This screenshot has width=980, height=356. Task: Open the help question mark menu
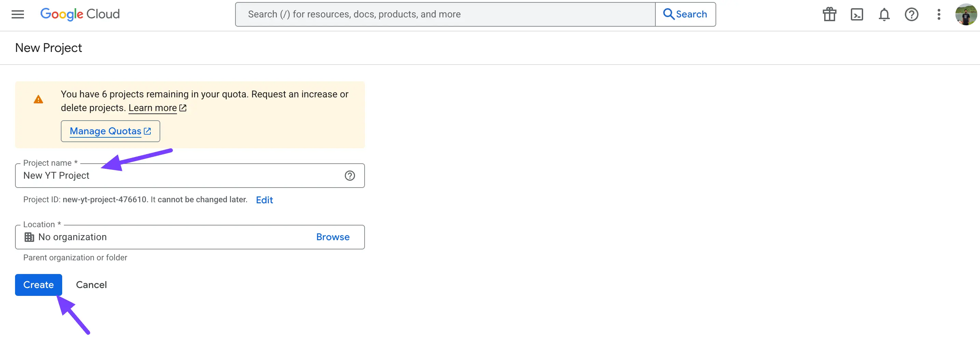pyautogui.click(x=912, y=14)
